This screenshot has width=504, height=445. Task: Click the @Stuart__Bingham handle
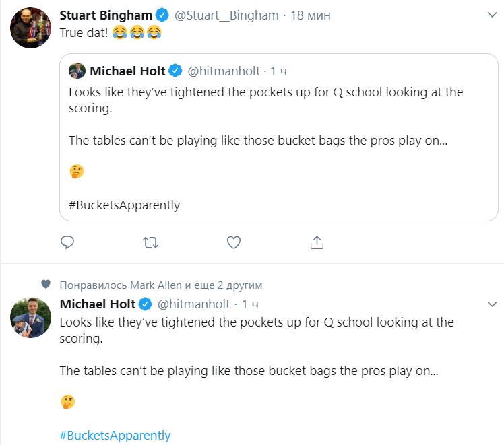click(x=227, y=15)
